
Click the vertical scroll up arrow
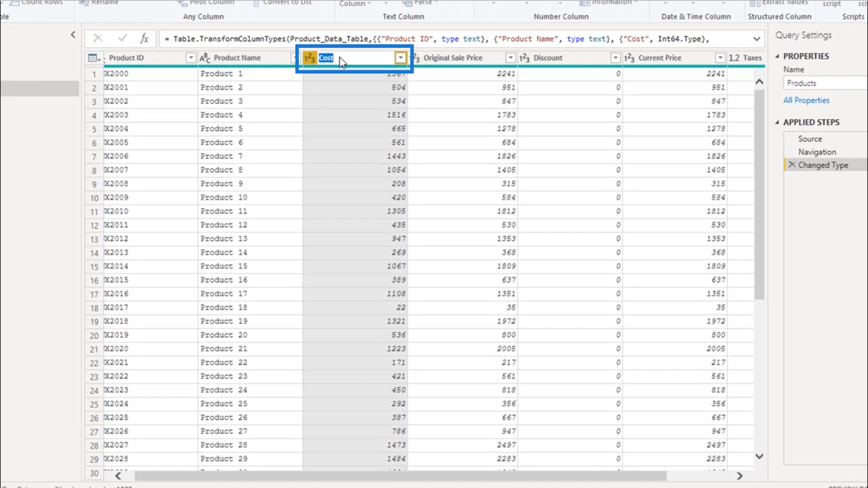click(759, 82)
